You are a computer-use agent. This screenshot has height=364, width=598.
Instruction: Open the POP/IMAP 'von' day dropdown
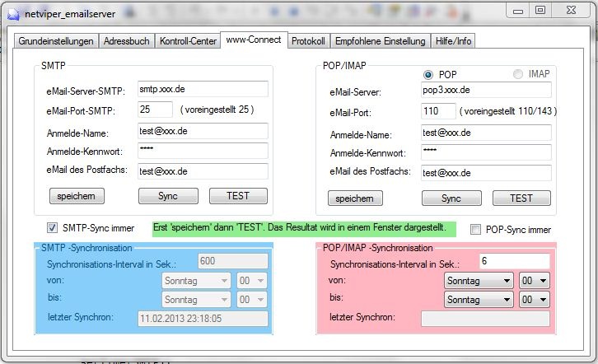(x=479, y=281)
